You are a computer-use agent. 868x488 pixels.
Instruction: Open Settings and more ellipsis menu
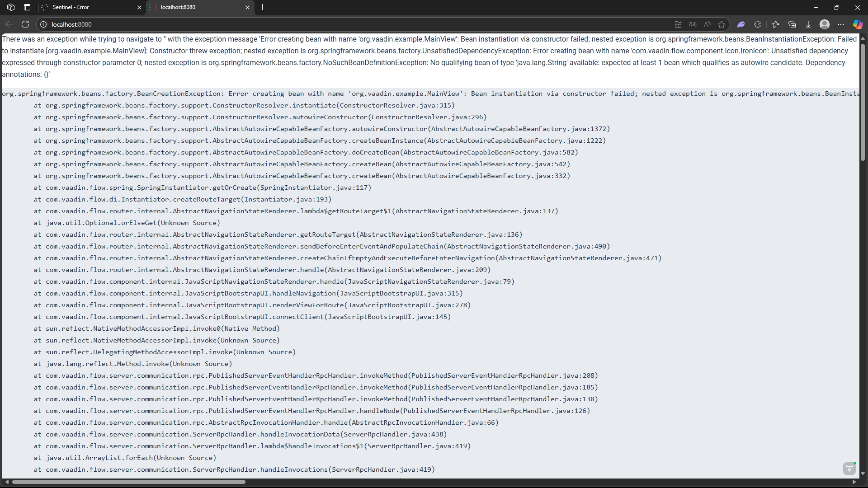click(841, 24)
